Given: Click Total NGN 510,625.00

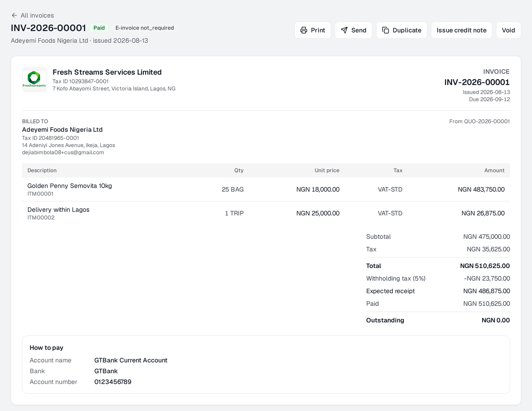Looking at the screenshot, I should [485, 266].
